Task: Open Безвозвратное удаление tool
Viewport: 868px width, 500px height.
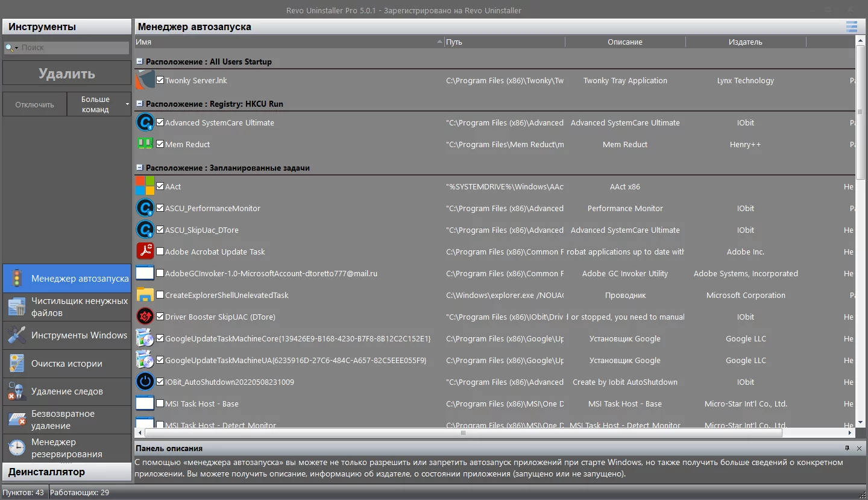Action: [67, 419]
